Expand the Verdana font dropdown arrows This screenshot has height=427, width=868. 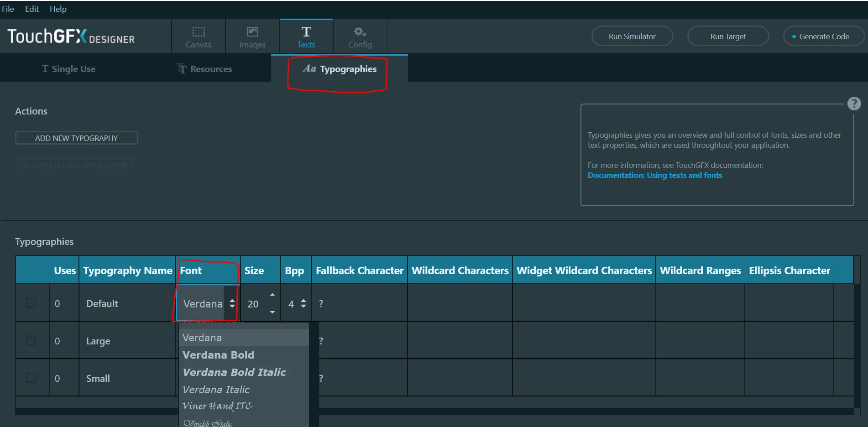(x=232, y=303)
